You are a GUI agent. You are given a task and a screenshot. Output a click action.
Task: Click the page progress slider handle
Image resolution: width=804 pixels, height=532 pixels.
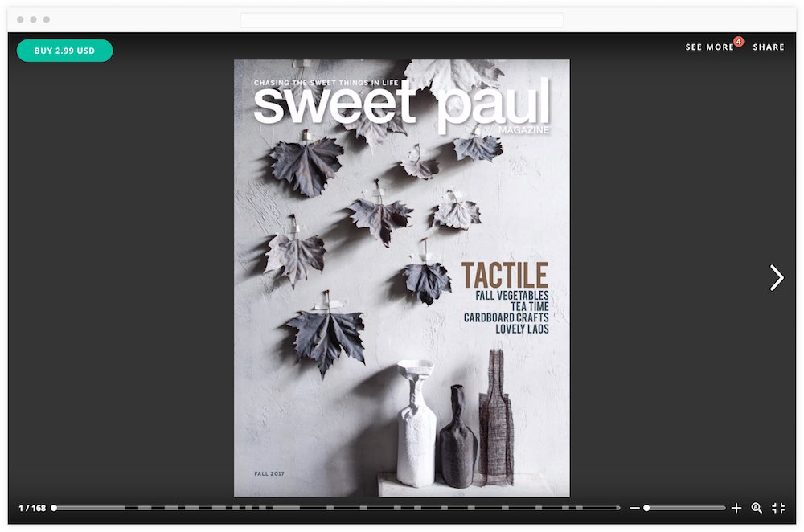click(54, 508)
